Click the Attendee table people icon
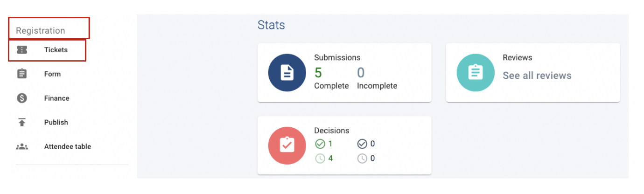 tap(22, 146)
